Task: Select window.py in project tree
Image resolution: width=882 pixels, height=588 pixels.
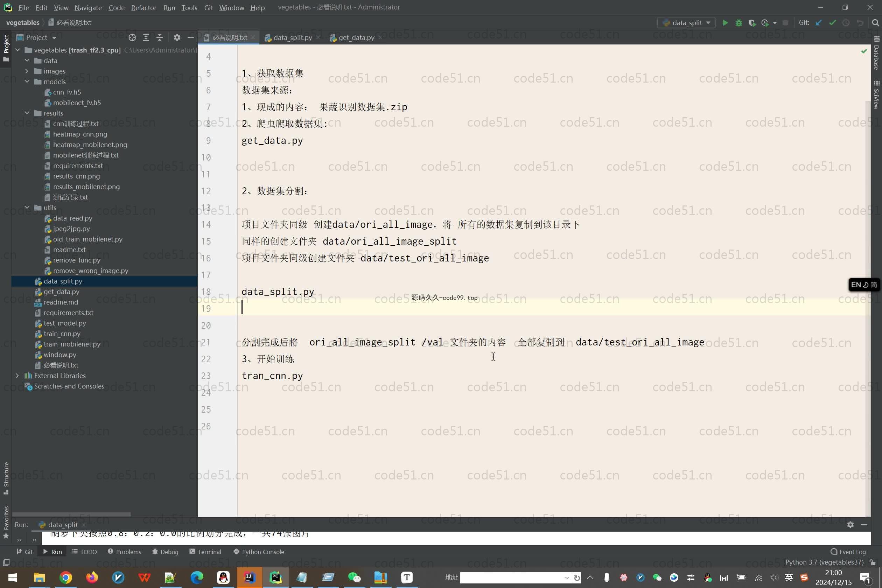Action: click(59, 354)
